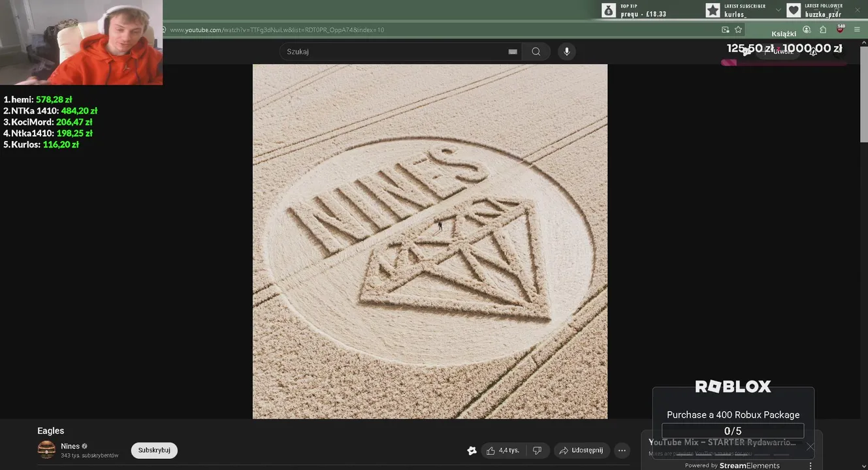Bookmark this page with the star icon
The width and height of the screenshot is (868, 470).
738,29
